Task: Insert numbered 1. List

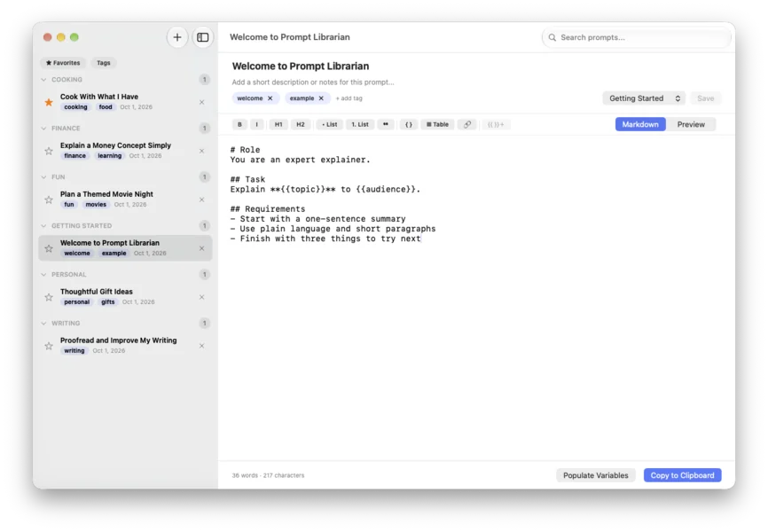Action: [360, 124]
